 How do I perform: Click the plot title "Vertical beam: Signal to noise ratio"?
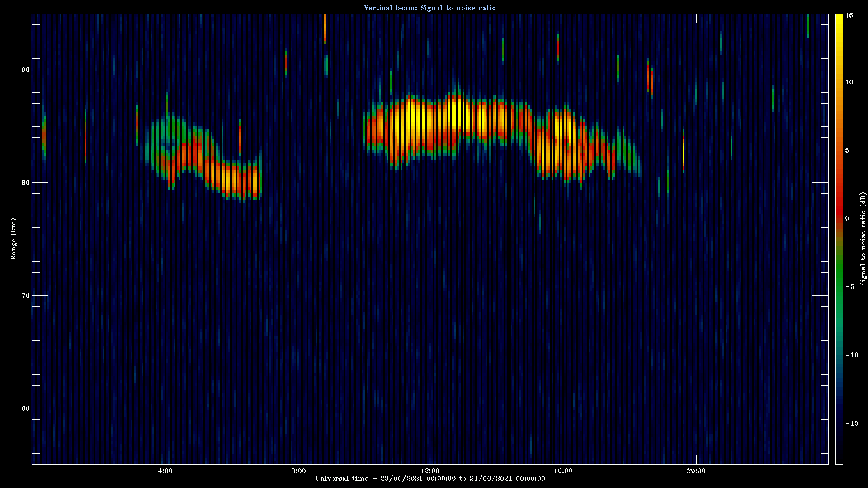pyautogui.click(x=430, y=8)
